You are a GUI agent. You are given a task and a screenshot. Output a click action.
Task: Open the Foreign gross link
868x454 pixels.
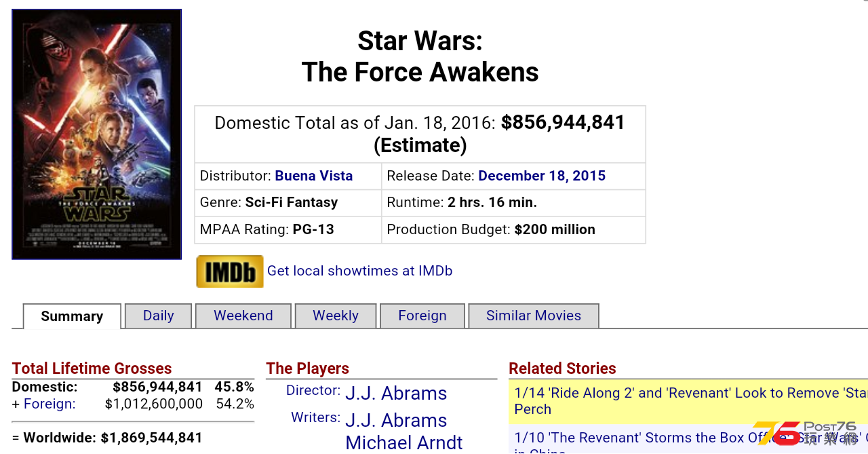click(50, 404)
